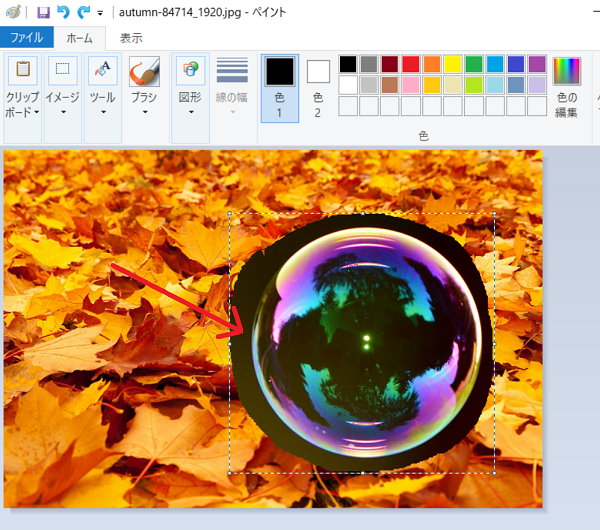Click the 図形 shapes icon
The width and height of the screenshot is (600, 530).
pyautogui.click(x=191, y=70)
